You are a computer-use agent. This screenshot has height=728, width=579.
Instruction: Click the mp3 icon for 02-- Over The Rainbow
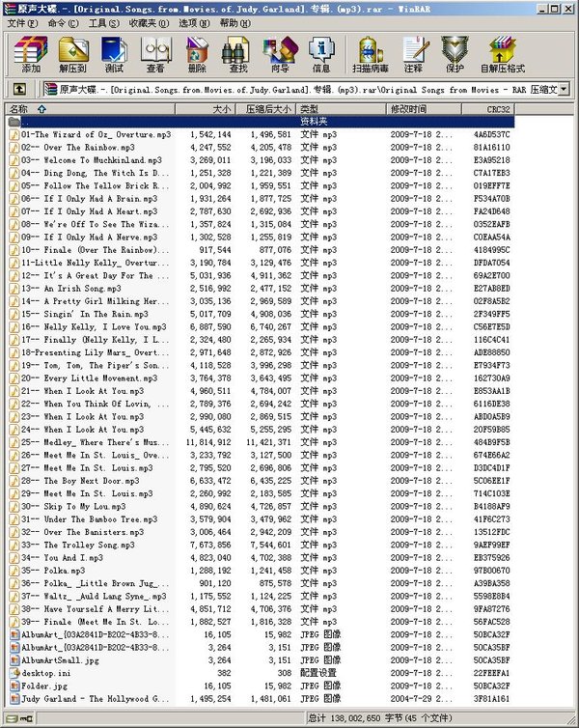coord(14,148)
